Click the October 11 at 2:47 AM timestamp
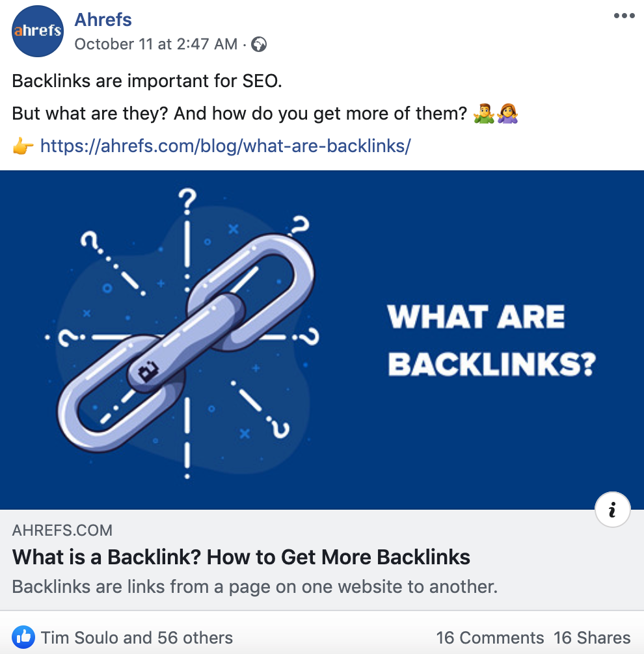The width and height of the screenshot is (644, 654). point(155,44)
